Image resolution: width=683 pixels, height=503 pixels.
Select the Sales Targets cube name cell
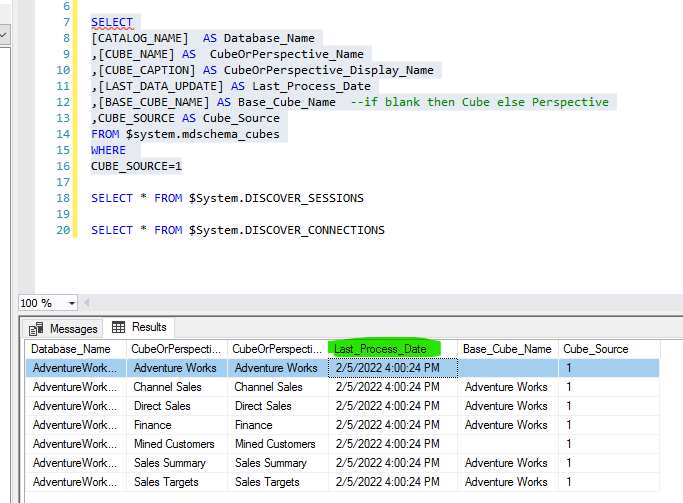pos(177,482)
